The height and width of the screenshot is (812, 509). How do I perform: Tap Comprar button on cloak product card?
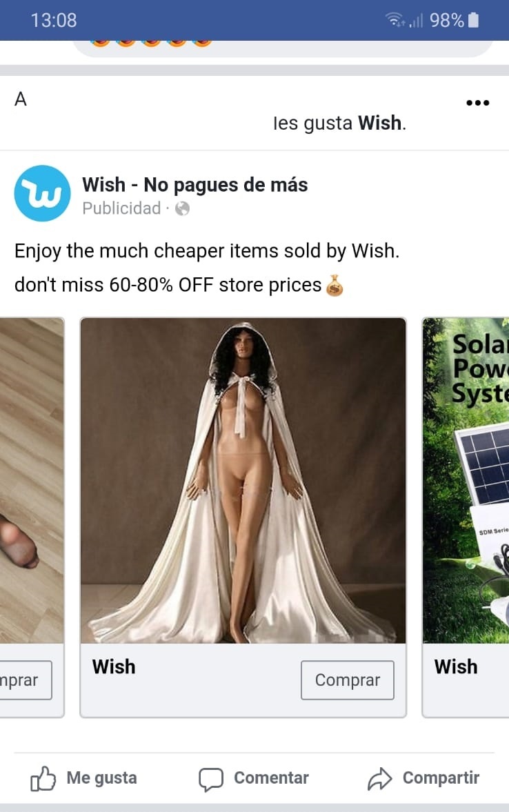[x=348, y=680]
